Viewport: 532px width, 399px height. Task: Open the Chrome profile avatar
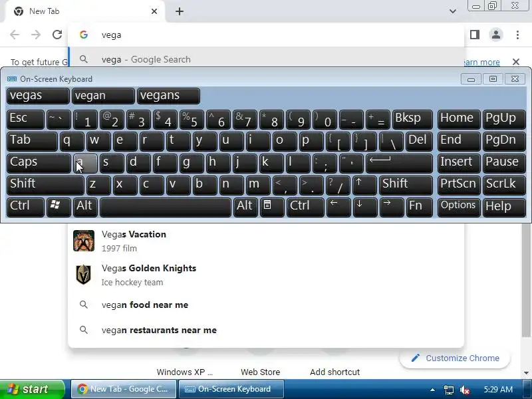(495, 35)
